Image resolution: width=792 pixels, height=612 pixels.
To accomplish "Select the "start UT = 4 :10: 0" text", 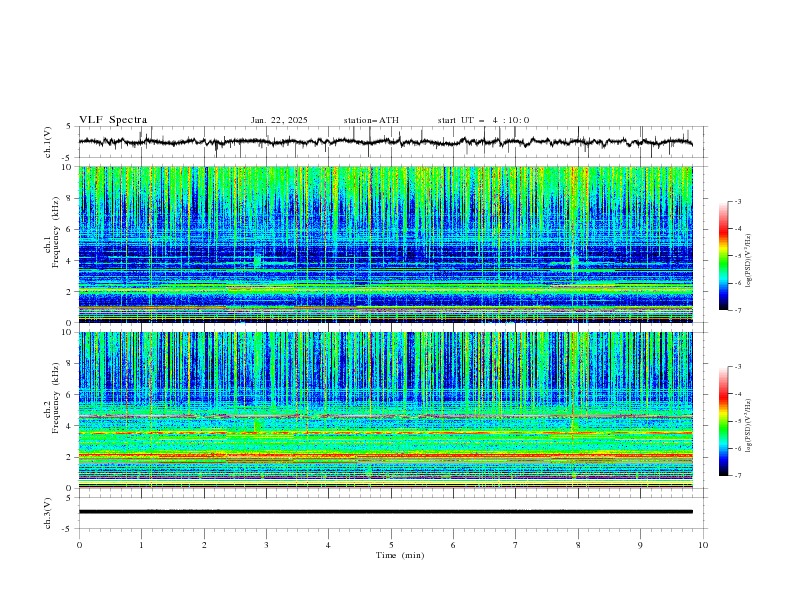I will pos(483,120).
